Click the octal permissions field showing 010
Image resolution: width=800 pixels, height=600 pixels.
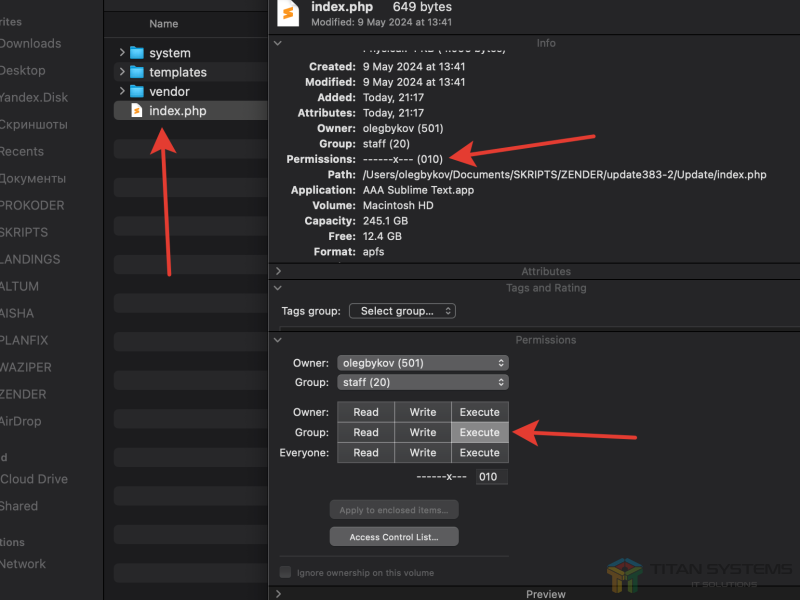491,477
